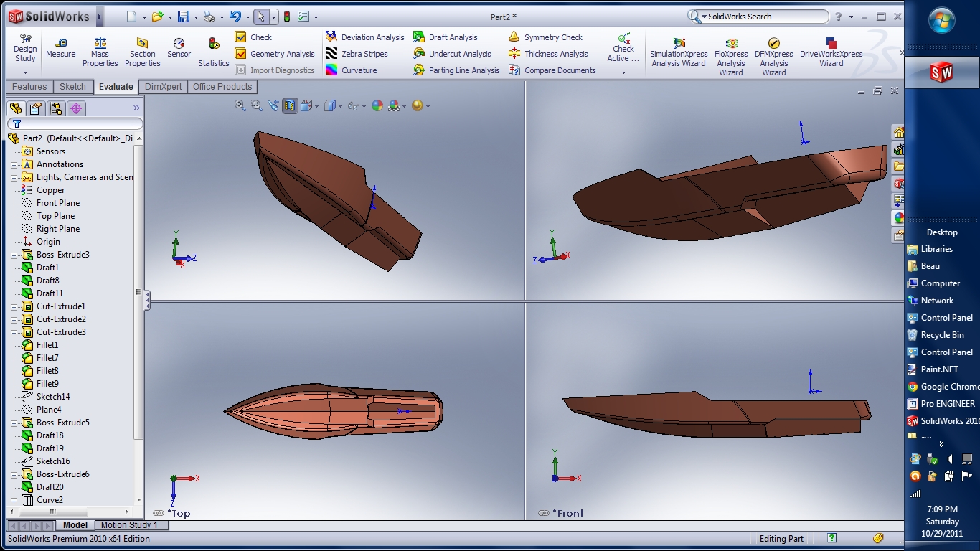The width and height of the screenshot is (980, 551).
Task: Start Draft Analysis
Action: click(445, 37)
